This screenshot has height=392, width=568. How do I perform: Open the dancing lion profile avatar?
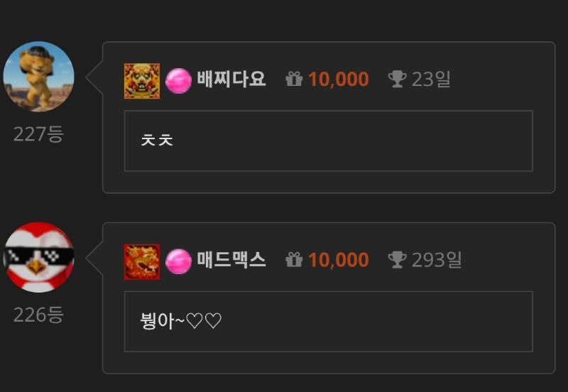(38, 77)
